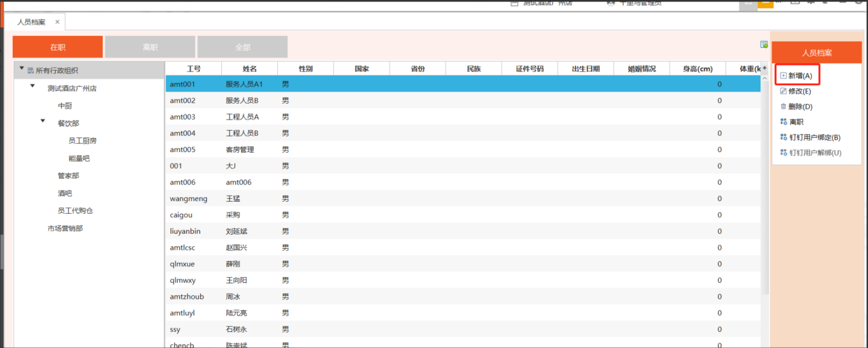
Task: Switch to the 全部 filter tab
Action: (x=242, y=47)
